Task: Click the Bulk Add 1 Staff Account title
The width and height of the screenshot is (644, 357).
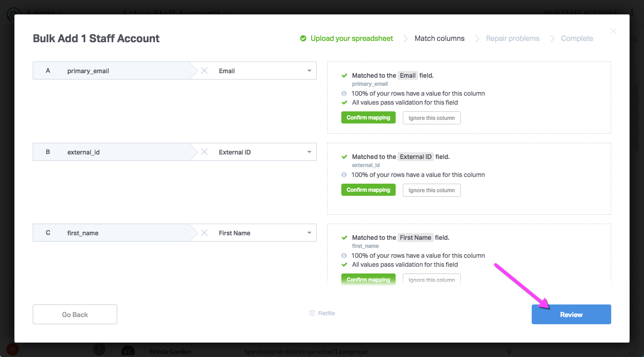Action: 96,39
